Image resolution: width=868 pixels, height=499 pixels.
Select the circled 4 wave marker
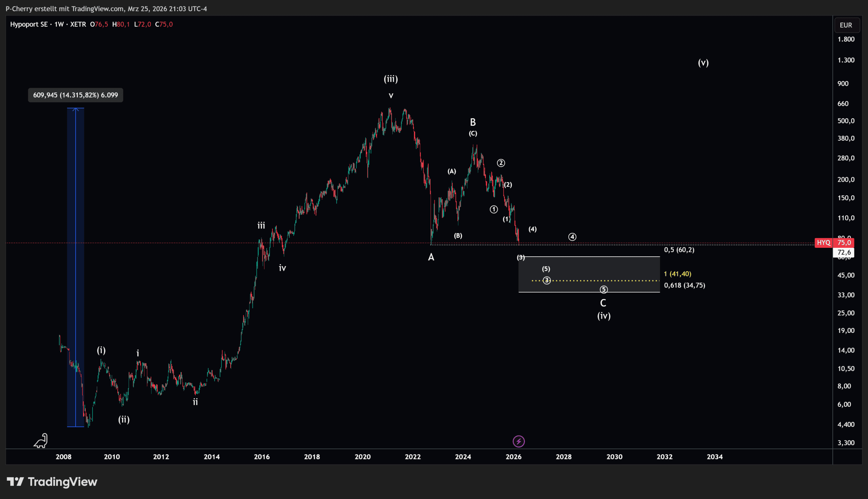point(572,237)
